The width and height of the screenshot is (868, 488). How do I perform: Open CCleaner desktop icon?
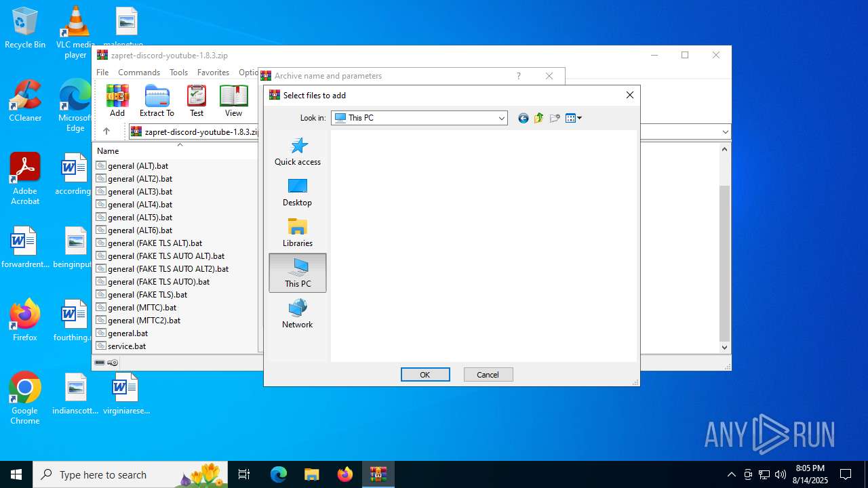(x=25, y=100)
